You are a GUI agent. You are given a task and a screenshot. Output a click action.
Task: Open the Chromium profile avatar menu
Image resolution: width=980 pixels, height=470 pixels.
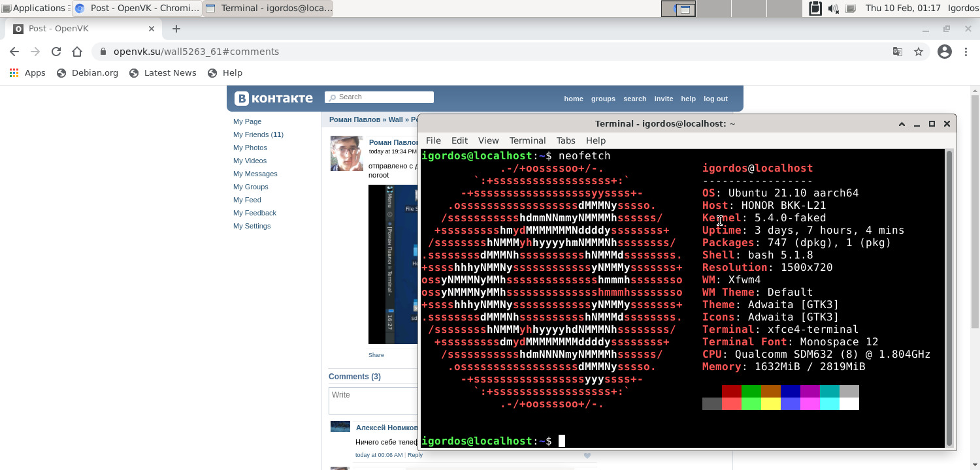point(945,52)
